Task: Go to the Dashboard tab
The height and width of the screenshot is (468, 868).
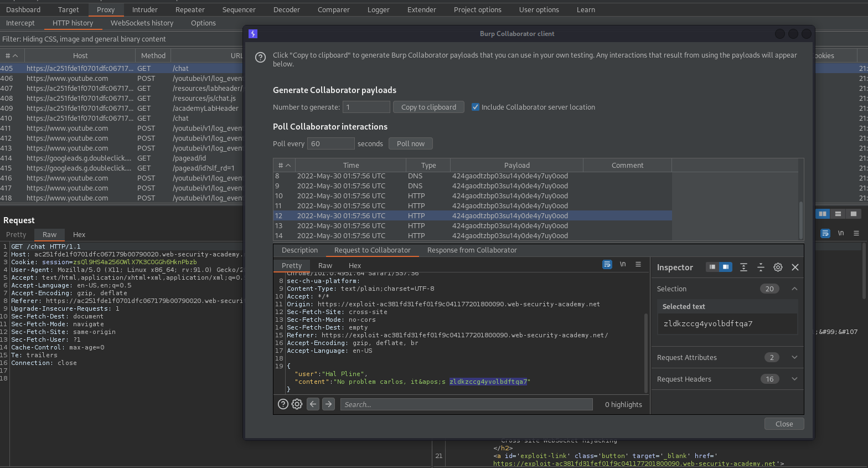Action: 23,9
